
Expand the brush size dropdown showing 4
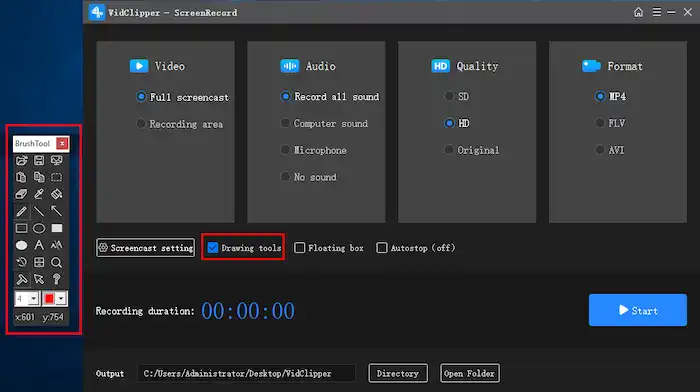(33, 298)
